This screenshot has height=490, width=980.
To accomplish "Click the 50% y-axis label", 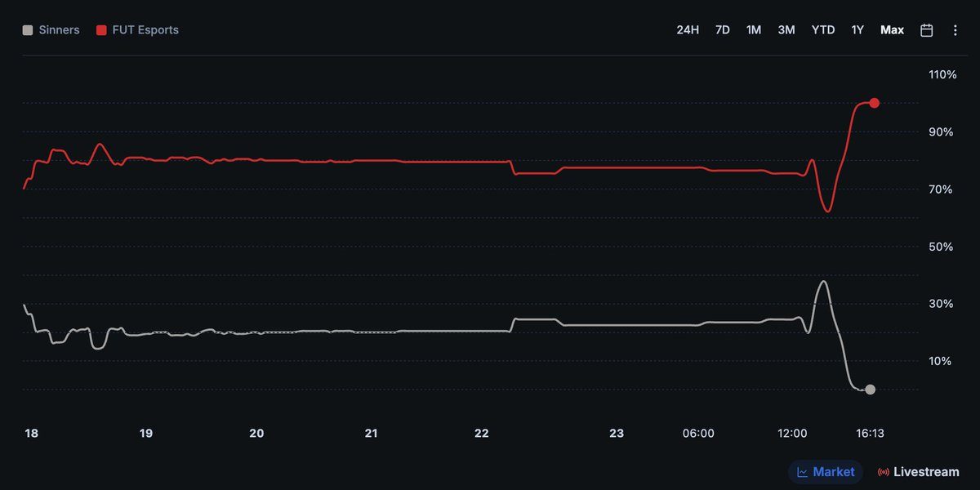I will [x=941, y=246].
